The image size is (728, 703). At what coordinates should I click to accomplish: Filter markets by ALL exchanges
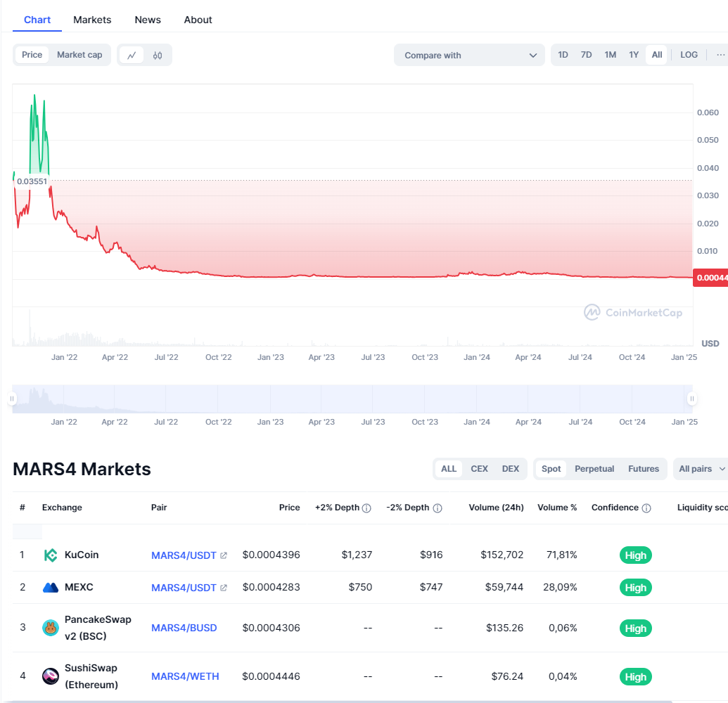[449, 469]
